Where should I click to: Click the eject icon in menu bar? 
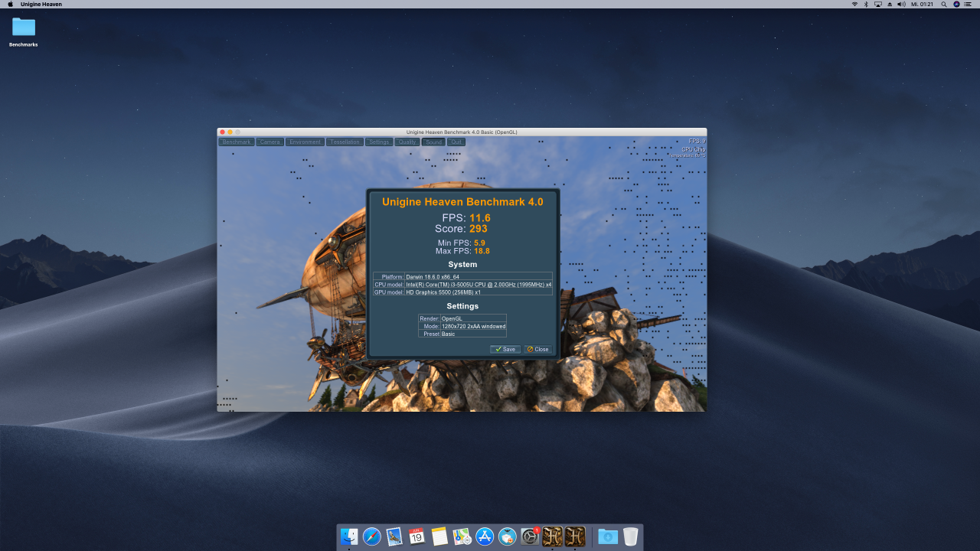[889, 5]
